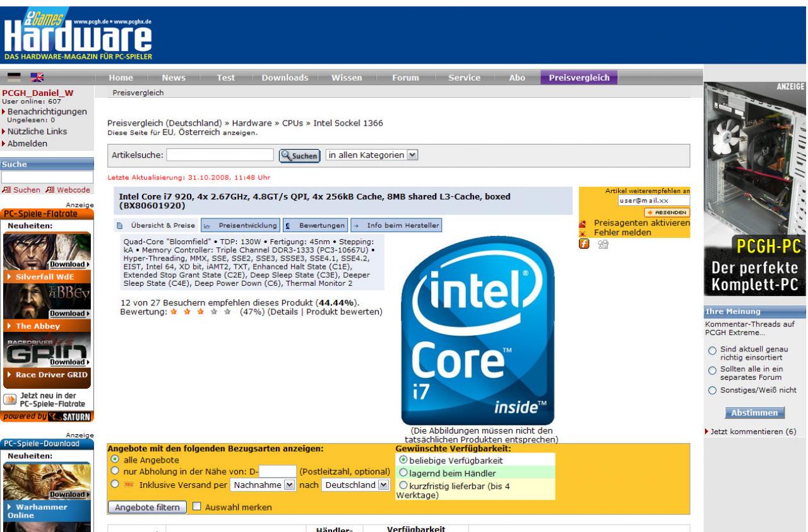The height and width of the screenshot is (532, 808).
Task: Choose 'Sind aktuell genau richtig einsortiert' poll option
Action: 713,350
